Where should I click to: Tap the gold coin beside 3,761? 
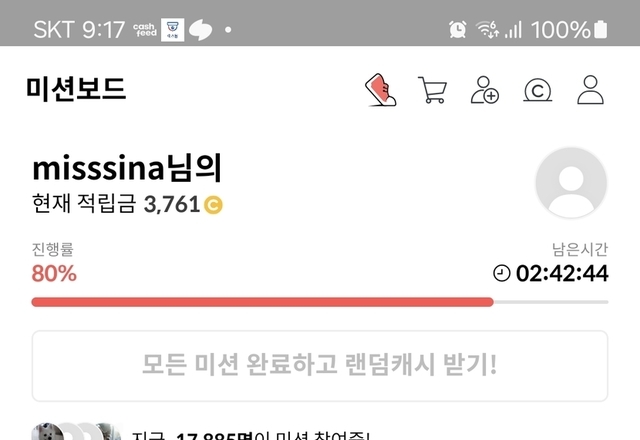[213, 205]
